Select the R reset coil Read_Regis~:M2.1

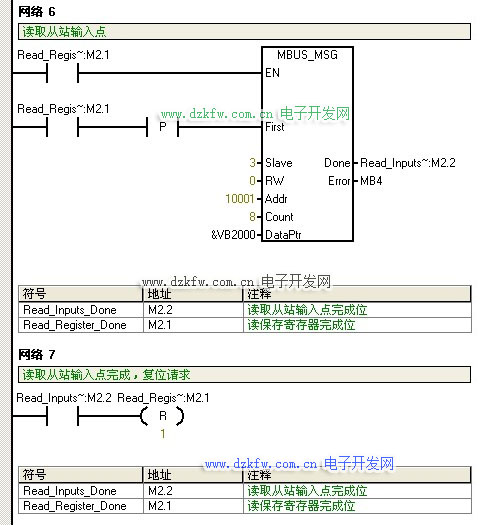[162, 416]
